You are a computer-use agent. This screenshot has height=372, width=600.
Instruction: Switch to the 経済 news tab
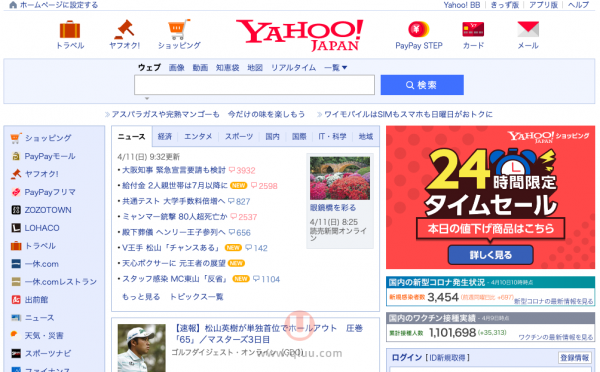coord(165,137)
